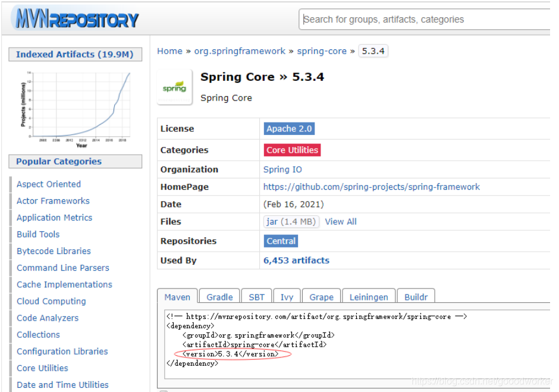Open the Command Line Parsers category
This screenshot has height=392, width=559.
click(x=63, y=268)
